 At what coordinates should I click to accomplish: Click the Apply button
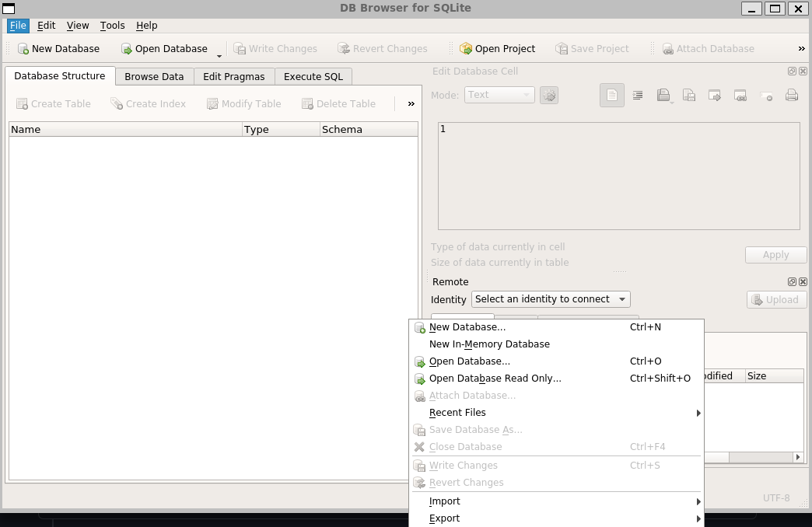coord(775,254)
